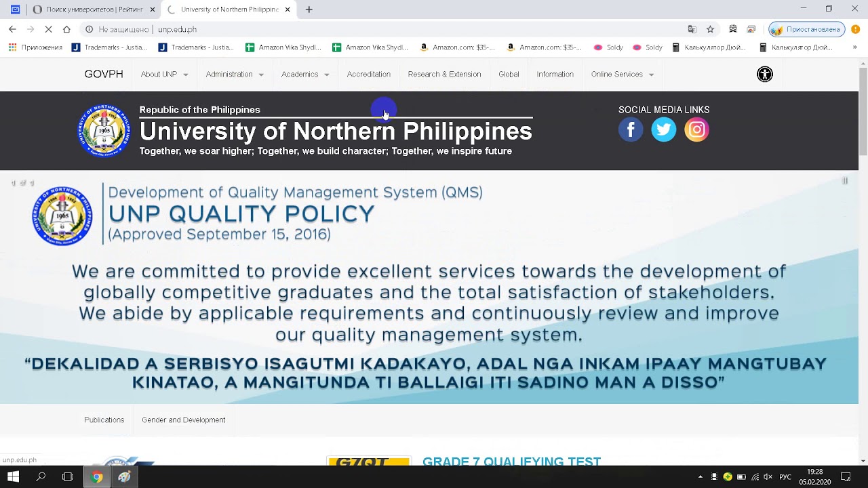View site security info icon

pos(89,29)
